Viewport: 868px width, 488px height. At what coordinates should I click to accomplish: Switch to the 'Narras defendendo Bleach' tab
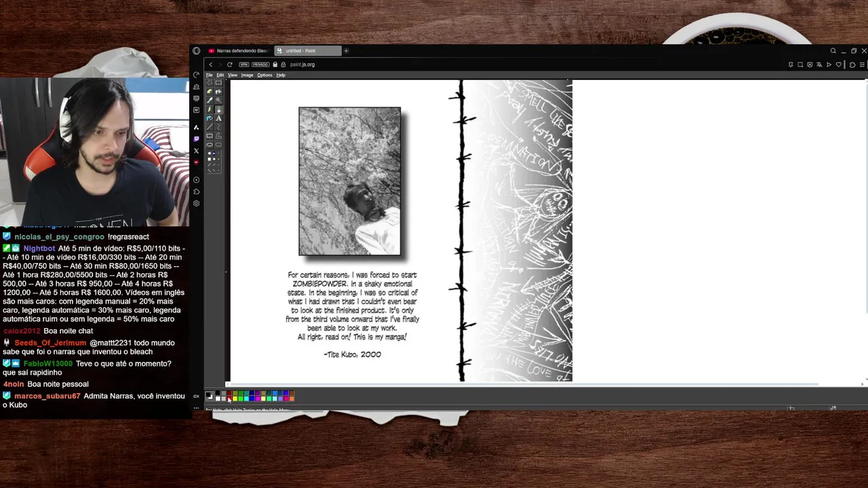239,51
